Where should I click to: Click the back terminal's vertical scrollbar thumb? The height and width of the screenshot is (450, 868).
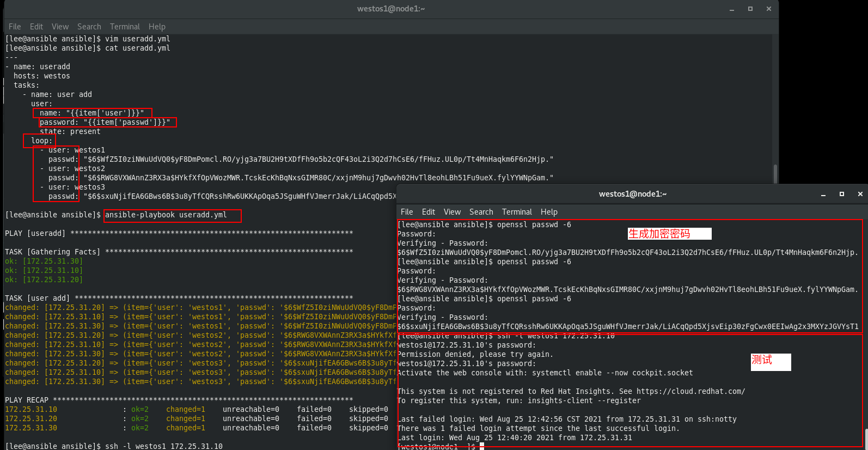(775, 174)
